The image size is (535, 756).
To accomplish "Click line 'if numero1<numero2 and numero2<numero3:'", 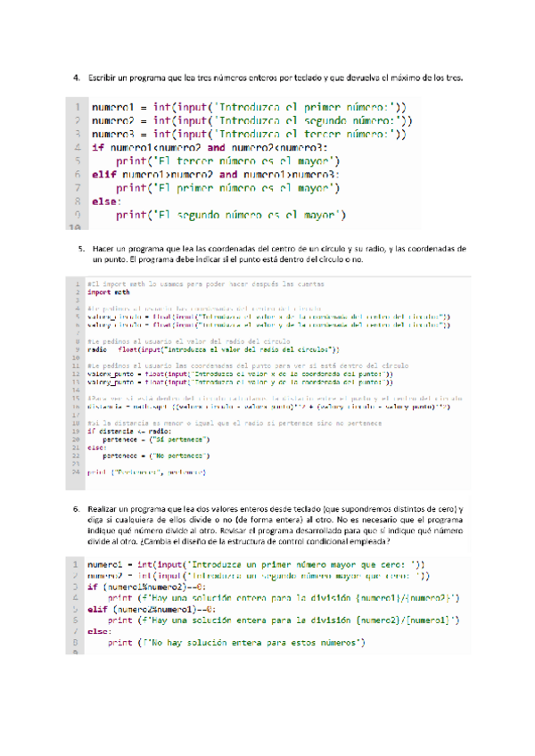I will [210, 147].
